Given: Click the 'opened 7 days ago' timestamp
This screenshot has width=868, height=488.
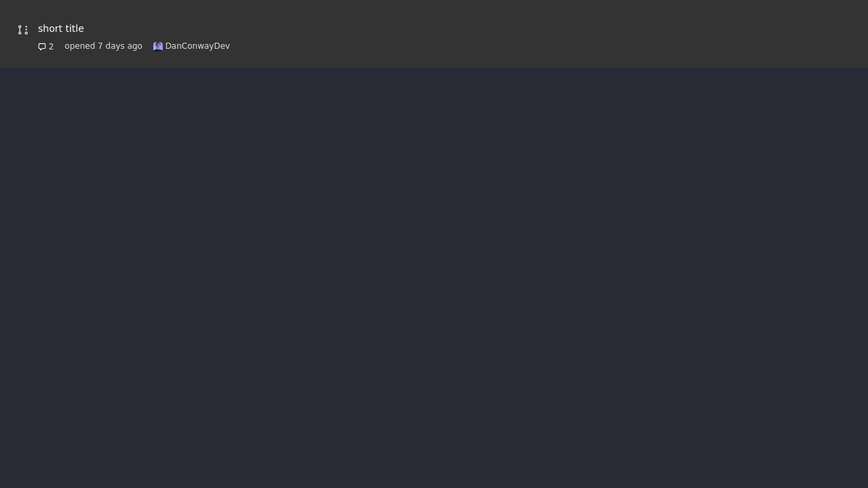Looking at the screenshot, I should (x=103, y=46).
